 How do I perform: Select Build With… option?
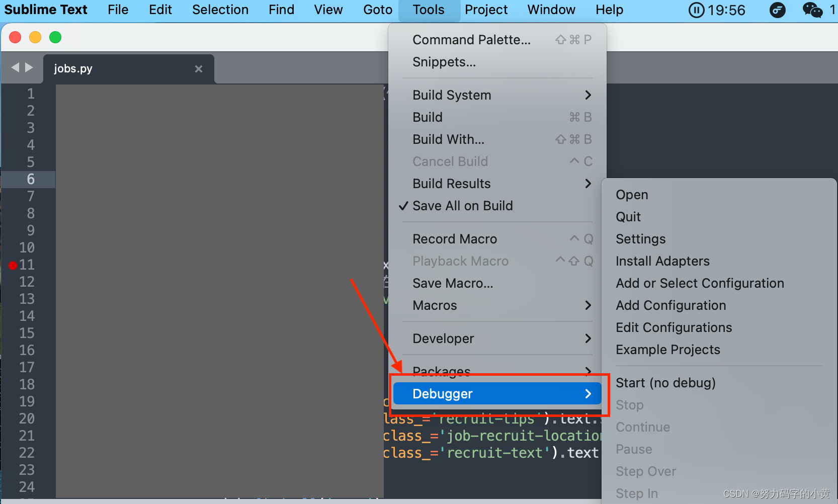coord(497,139)
